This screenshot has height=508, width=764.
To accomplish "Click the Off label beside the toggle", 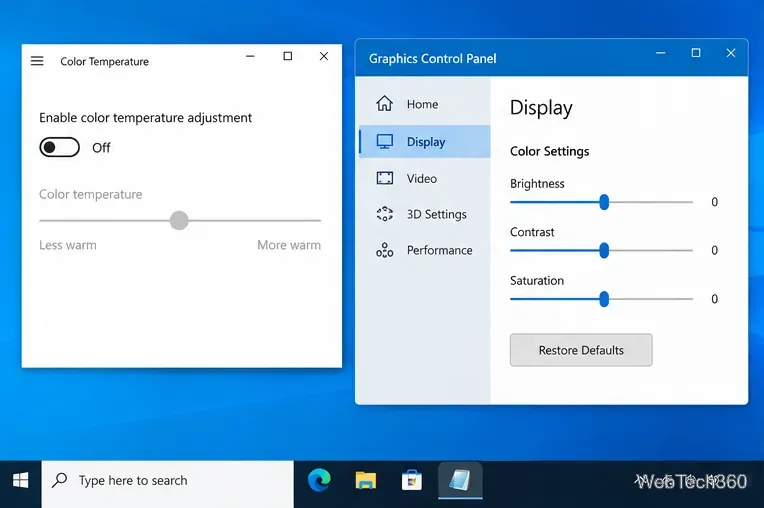I will click(x=101, y=148).
